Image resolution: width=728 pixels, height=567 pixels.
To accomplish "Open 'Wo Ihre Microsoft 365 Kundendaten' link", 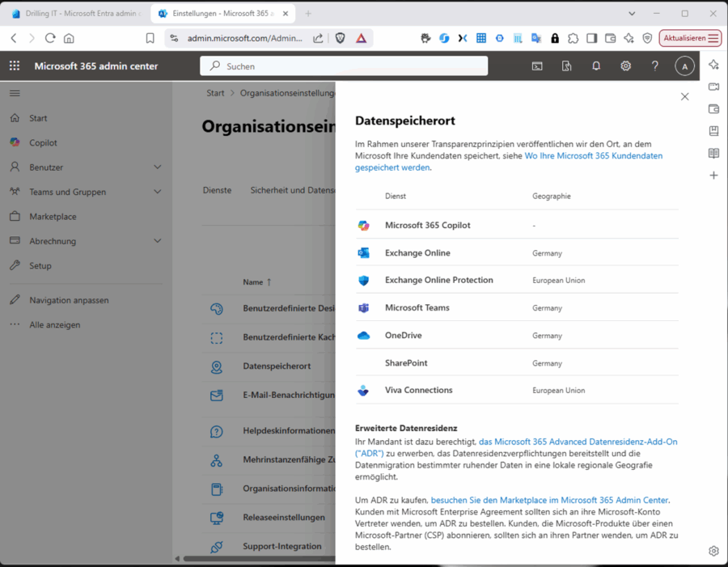I will [x=509, y=162].
